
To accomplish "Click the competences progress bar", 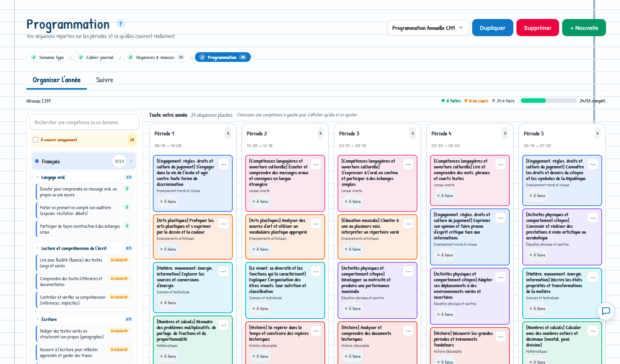I will pyautogui.click(x=548, y=101).
